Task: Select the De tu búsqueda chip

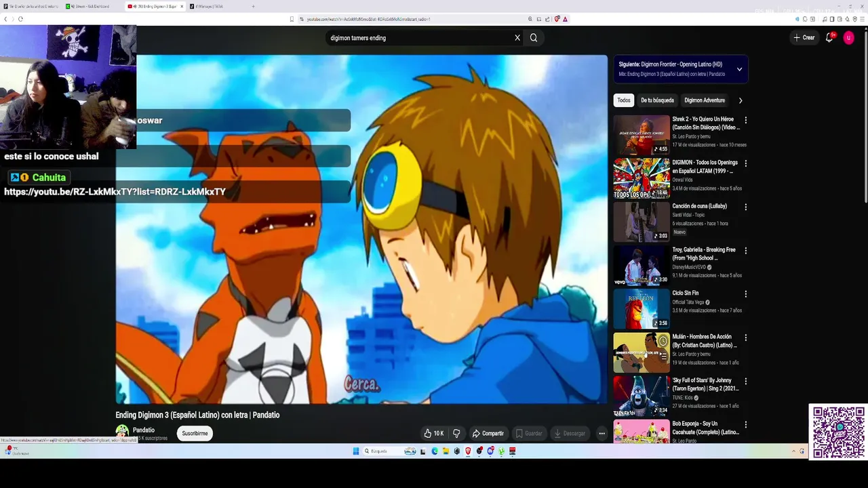Action: tap(658, 100)
